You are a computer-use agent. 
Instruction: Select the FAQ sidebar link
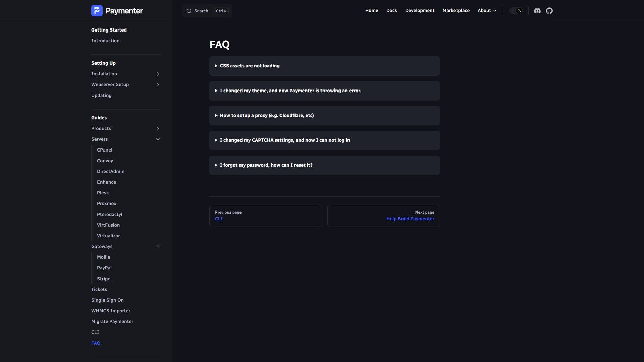click(x=96, y=343)
